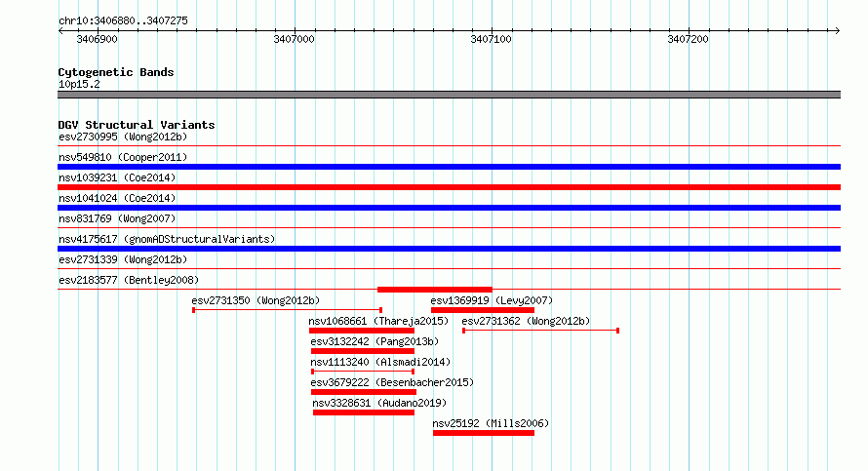868x471 pixels.
Task: Select the nsv4175617 gnomAD blue bar
Action: click(x=449, y=249)
